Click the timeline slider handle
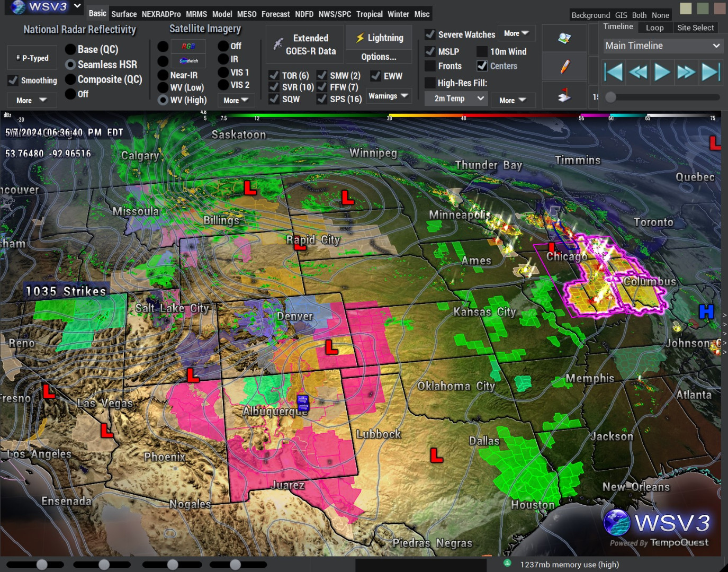728x572 pixels. pos(610,97)
